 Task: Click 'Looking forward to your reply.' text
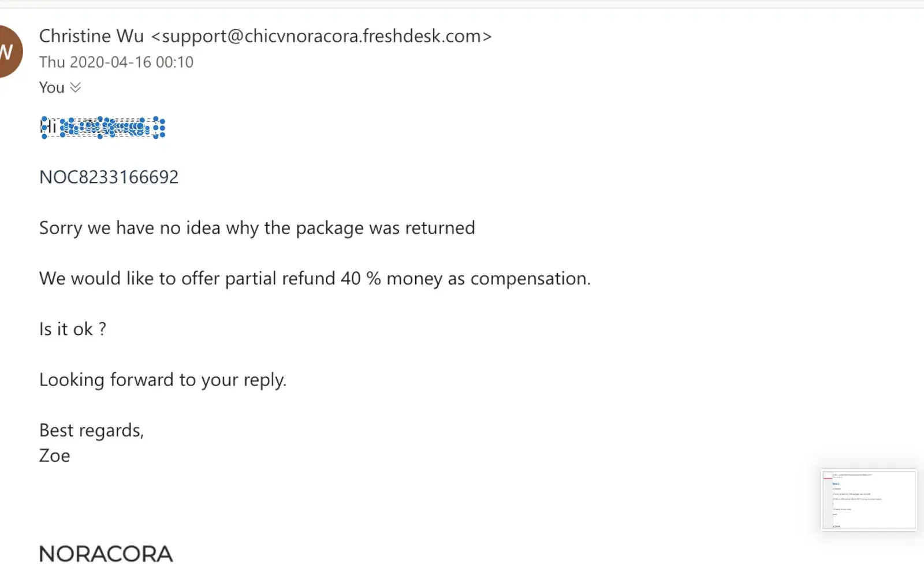tap(162, 380)
